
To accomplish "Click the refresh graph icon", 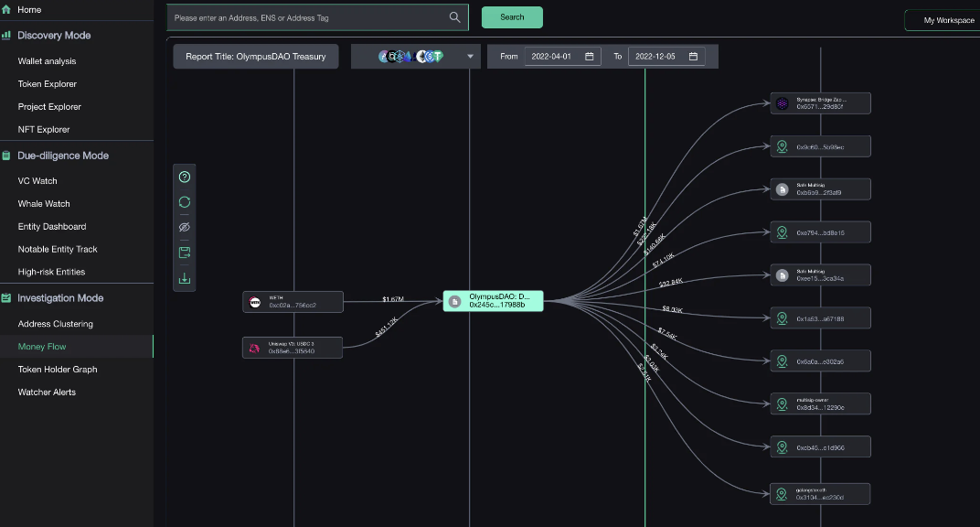I will 185,201.
